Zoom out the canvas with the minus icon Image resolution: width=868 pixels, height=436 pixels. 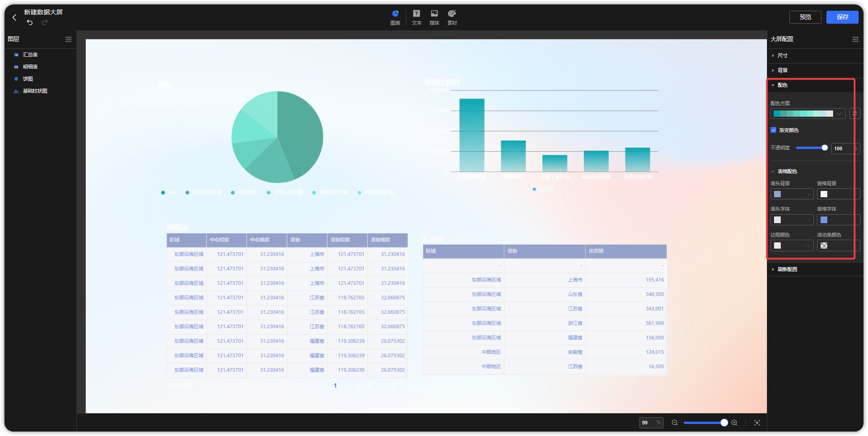pyautogui.click(x=675, y=423)
